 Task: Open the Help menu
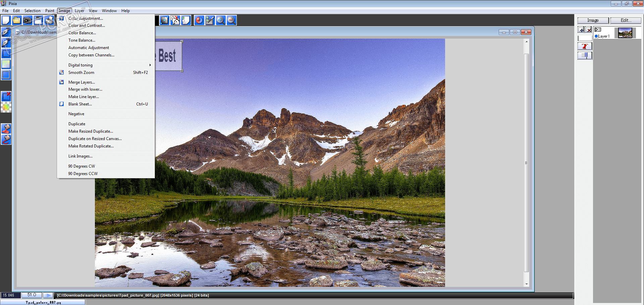125,11
